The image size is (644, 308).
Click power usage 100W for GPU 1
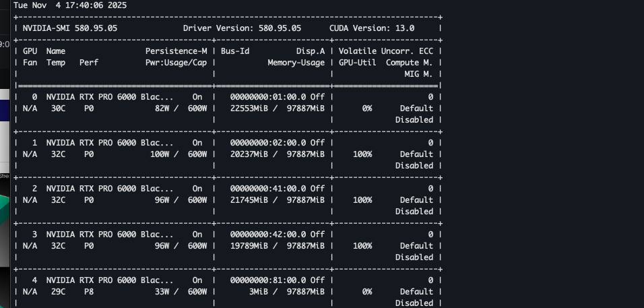pyautogui.click(x=160, y=154)
